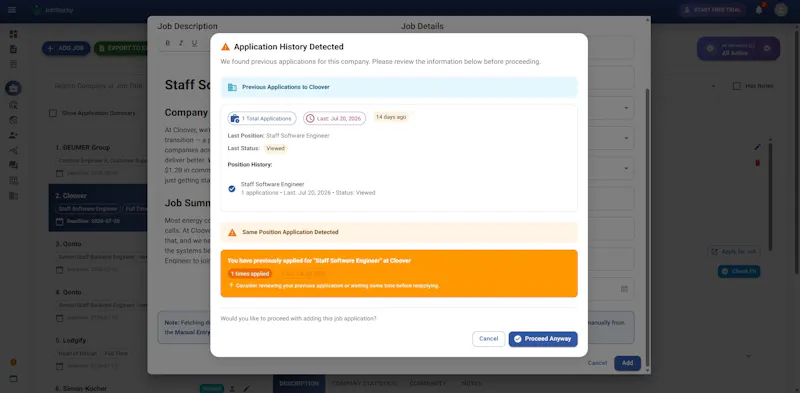Click Proceed Anyway button
Viewport: 800px width, 393px height.
[543, 339]
